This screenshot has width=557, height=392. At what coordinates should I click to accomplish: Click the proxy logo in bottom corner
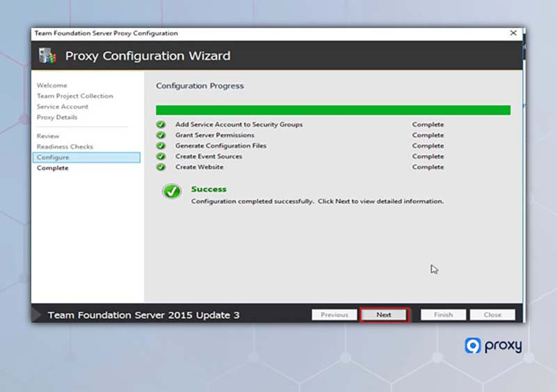coord(493,346)
